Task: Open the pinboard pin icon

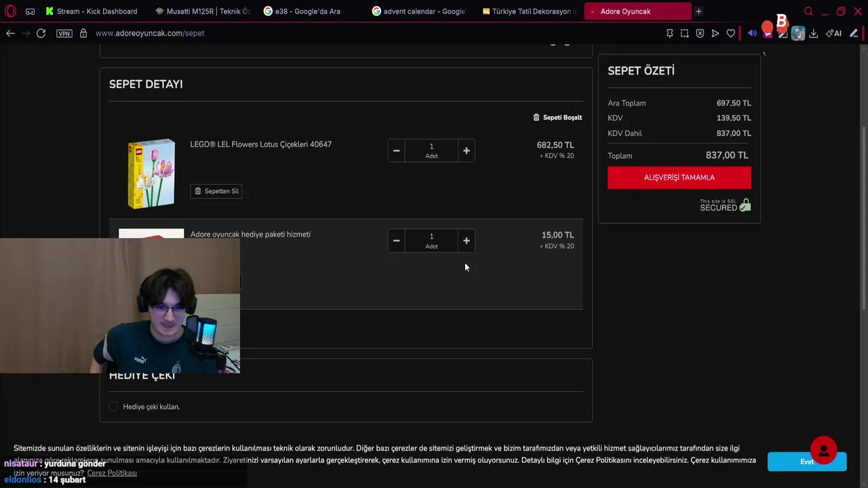Action: (669, 33)
